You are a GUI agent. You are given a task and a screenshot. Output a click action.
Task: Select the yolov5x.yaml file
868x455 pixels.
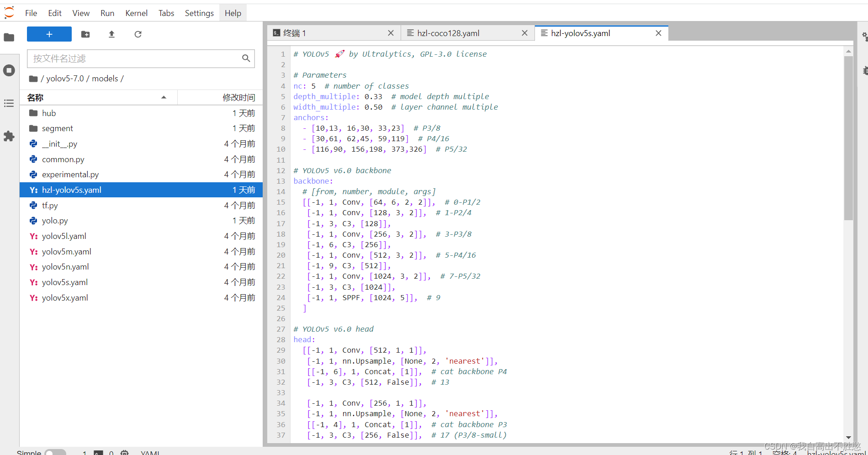[x=141, y=298]
